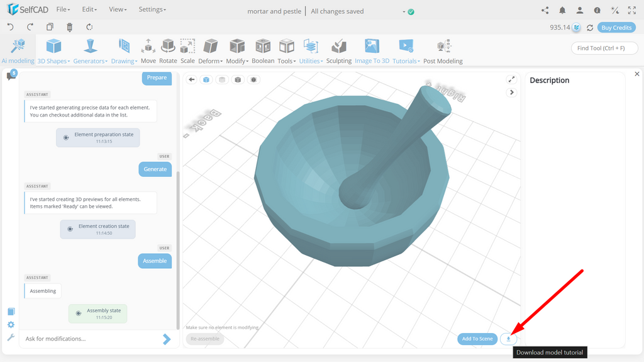Open the Modify dropdown
Viewport: 644px width, 362px height.
click(x=237, y=51)
